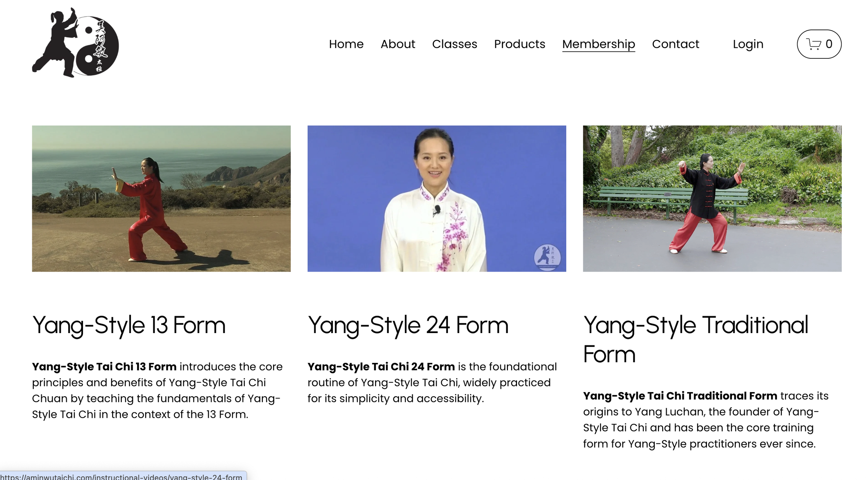The width and height of the screenshot is (868, 480).
Task: Open the red-uniform seaside video thumbnail
Action: pos(161,198)
